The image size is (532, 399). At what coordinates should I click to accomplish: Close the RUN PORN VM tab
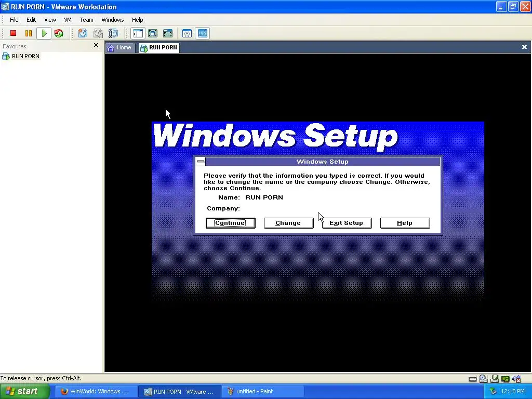coord(524,47)
